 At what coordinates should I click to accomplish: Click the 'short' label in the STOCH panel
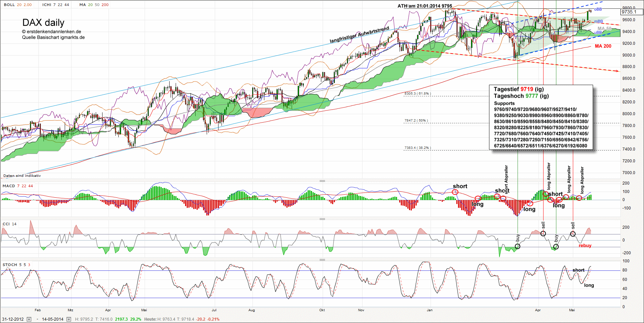579,270
